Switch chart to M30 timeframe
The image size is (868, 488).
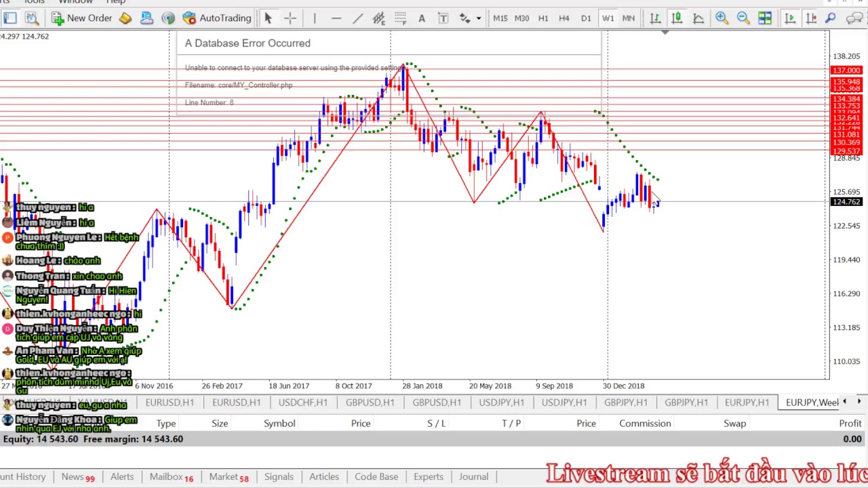coord(522,18)
